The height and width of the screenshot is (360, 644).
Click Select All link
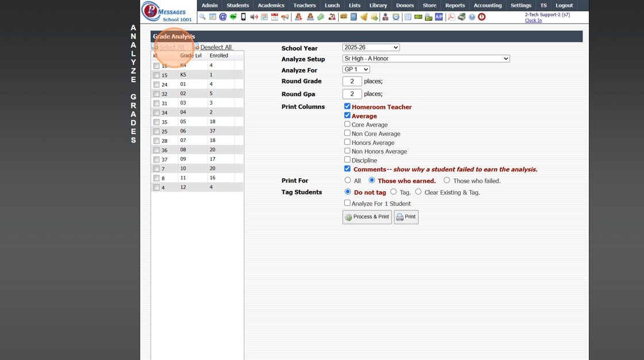[x=172, y=47]
